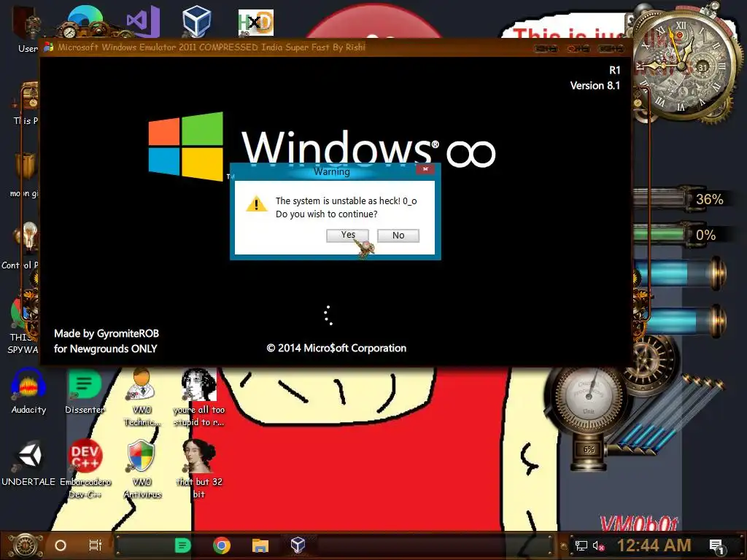Open Cortana circle in taskbar

coord(61,545)
